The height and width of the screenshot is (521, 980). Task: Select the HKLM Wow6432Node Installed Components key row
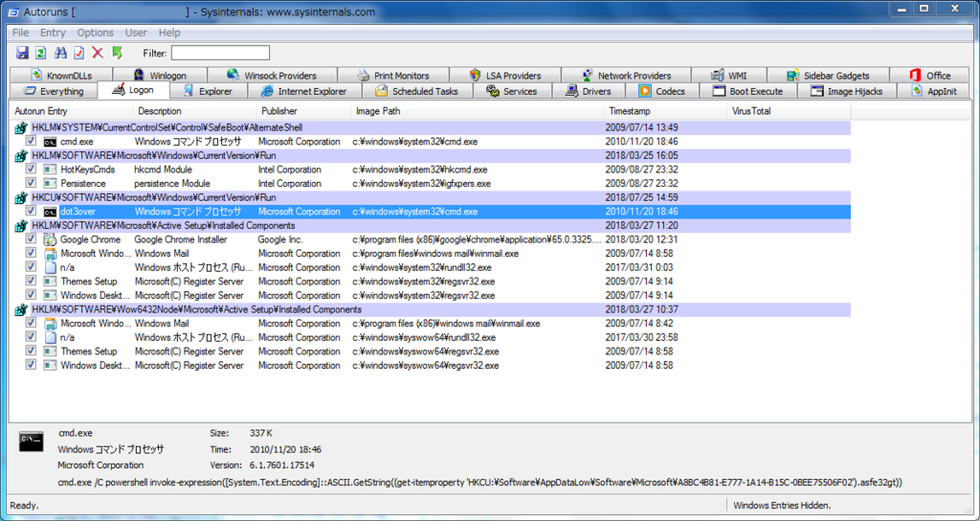(x=432, y=309)
